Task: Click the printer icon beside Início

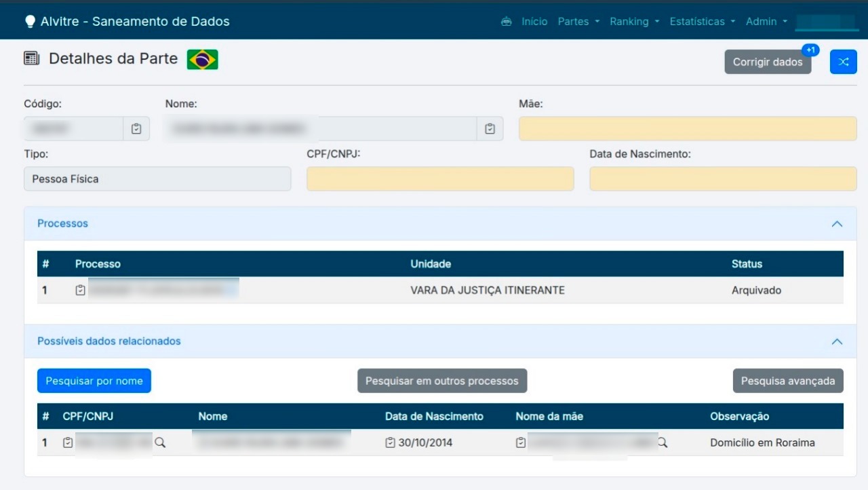Action: click(506, 22)
